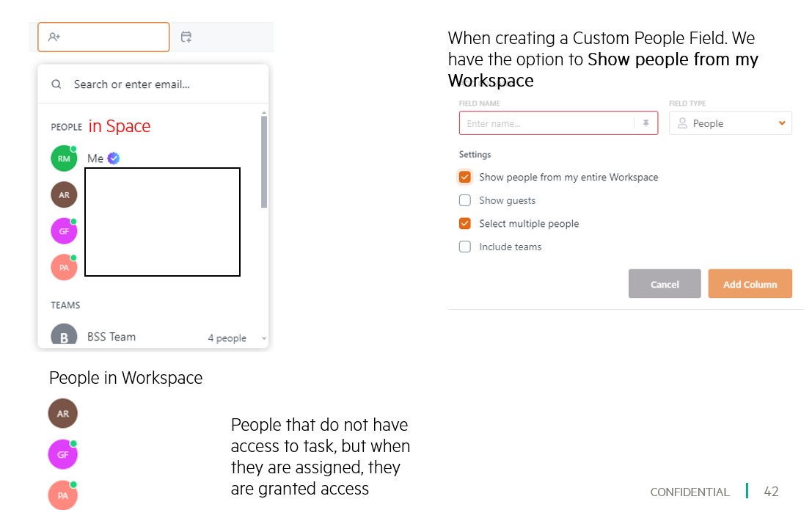Uncheck Show people from my entire Workspace
The height and width of the screenshot is (510, 812).
click(464, 177)
